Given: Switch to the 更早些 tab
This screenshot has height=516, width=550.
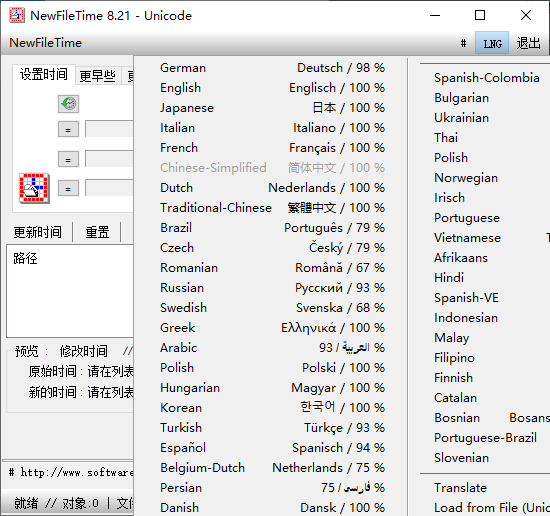Looking at the screenshot, I should (x=98, y=76).
